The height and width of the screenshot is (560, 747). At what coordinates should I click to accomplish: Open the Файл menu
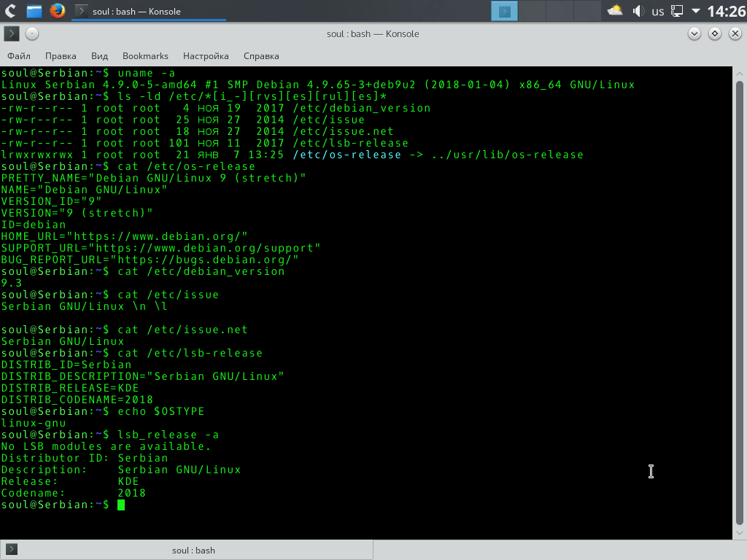19,56
